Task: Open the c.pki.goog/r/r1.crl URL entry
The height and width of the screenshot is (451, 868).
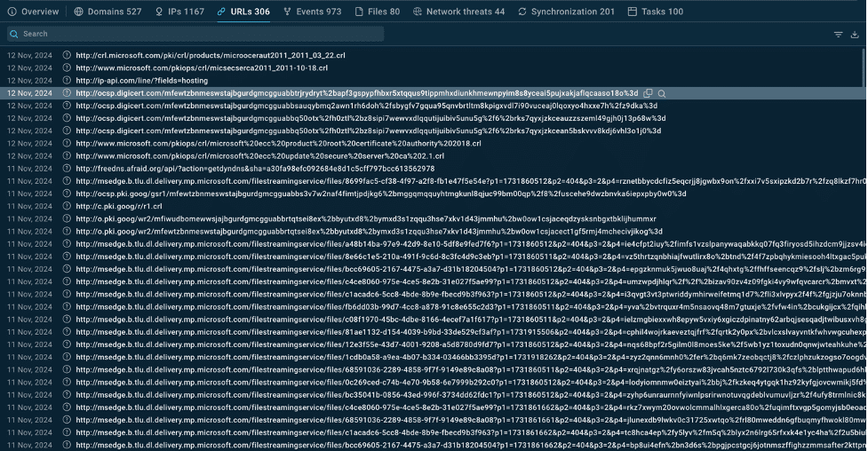Action: (118, 206)
